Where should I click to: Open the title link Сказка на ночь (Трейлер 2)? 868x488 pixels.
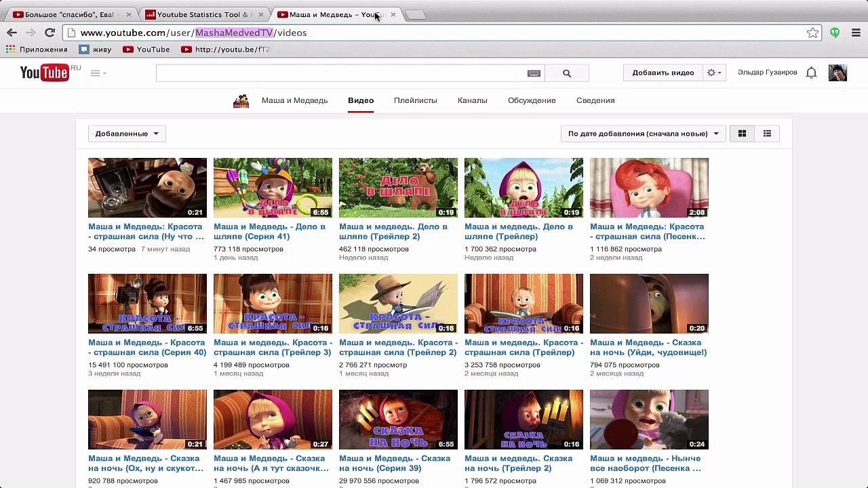click(x=518, y=464)
